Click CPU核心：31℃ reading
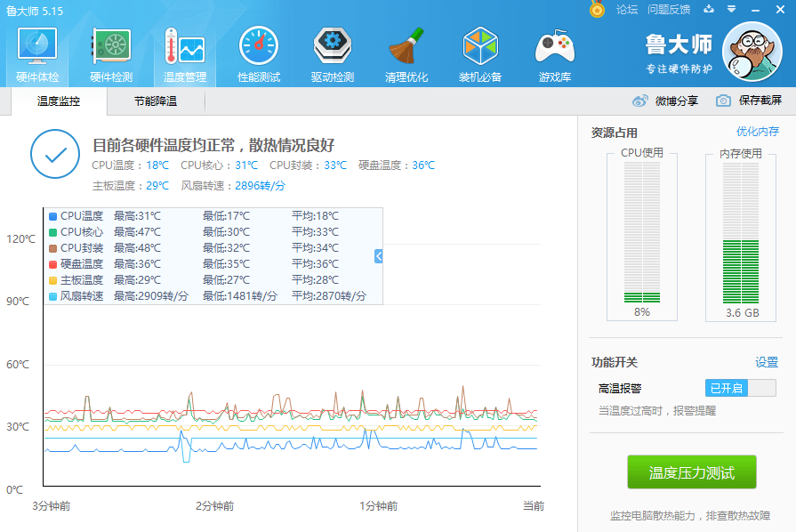 (220, 165)
